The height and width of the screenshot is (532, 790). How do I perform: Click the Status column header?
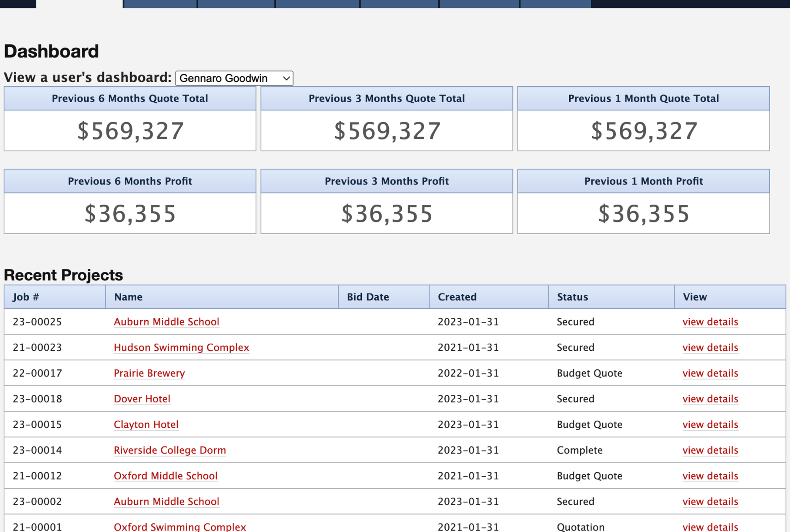tap(572, 297)
